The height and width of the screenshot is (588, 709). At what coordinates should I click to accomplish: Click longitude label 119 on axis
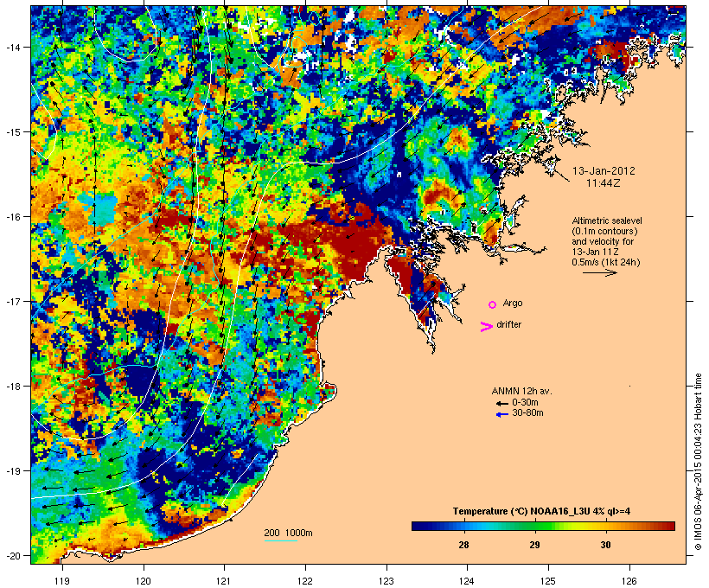coord(62,581)
